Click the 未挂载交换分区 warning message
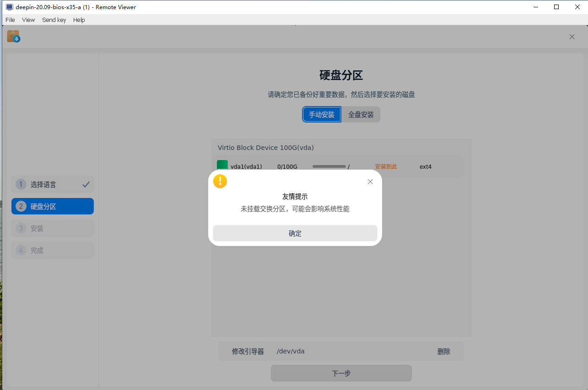Image resolution: width=588 pixels, height=390 pixels. [295, 209]
